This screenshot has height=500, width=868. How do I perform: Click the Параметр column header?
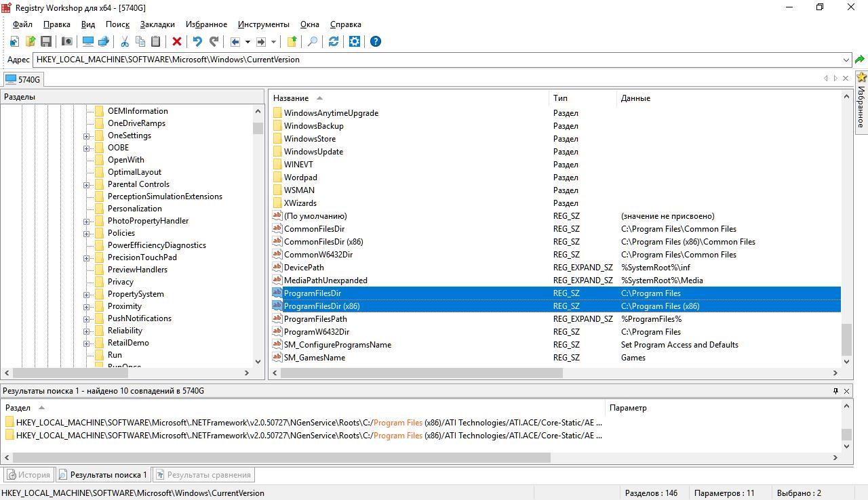click(723, 408)
